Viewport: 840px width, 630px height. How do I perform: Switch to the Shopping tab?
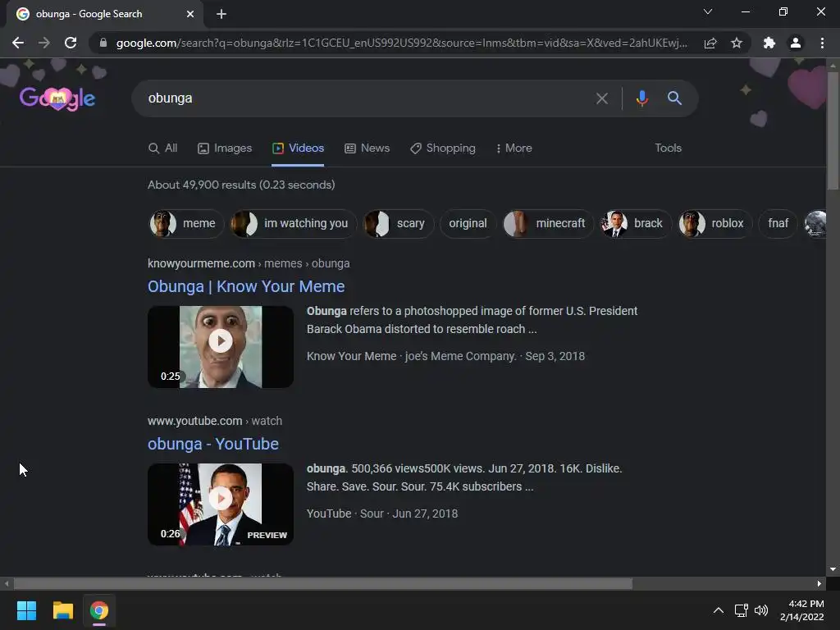(442, 148)
